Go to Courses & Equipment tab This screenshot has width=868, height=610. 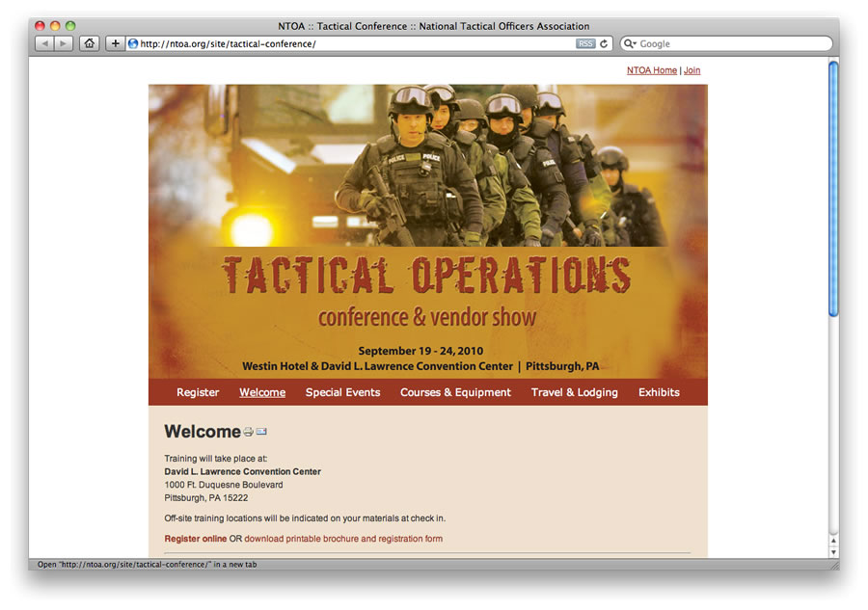(x=455, y=392)
